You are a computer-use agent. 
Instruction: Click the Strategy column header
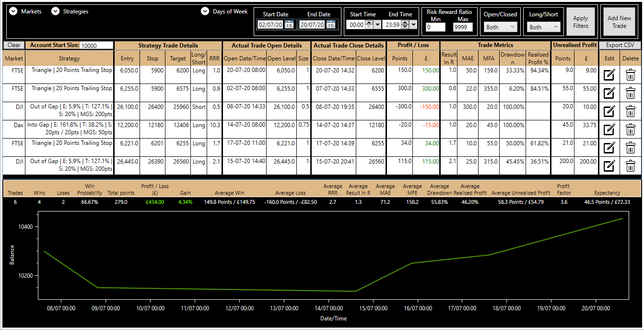point(70,59)
